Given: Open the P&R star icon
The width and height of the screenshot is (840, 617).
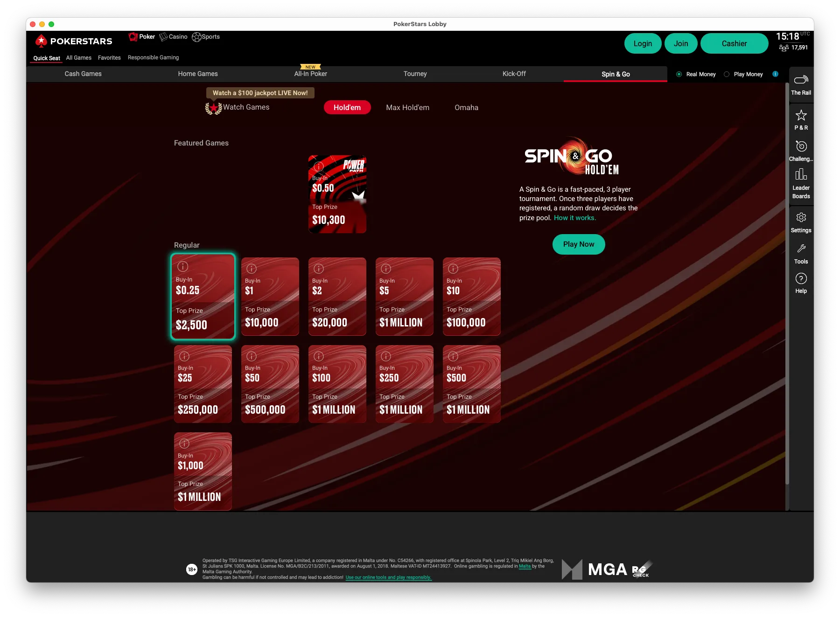Looking at the screenshot, I should pyautogui.click(x=801, y=115).
